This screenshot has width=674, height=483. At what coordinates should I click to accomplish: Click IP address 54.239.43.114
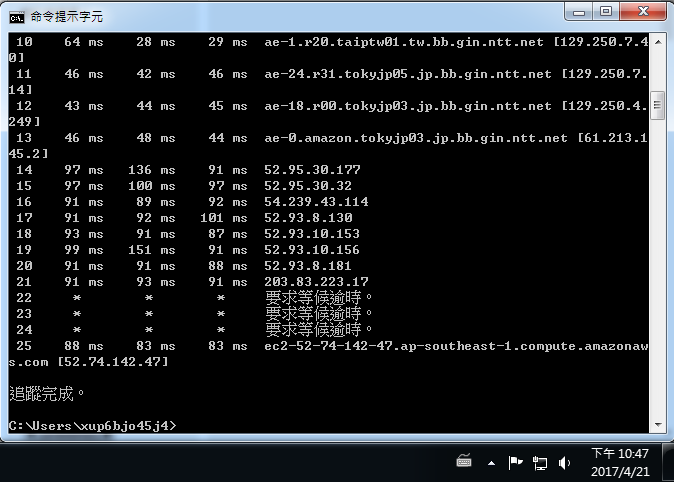click(316, 202)
